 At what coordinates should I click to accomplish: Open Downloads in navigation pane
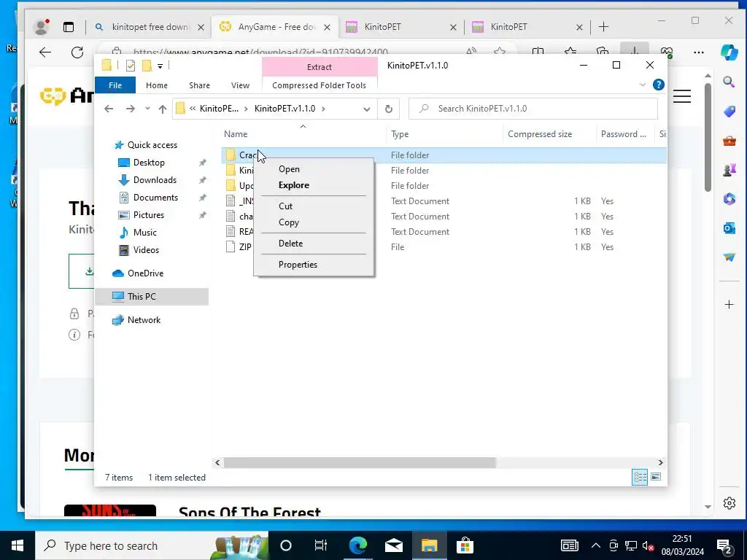tap(155, 180)
